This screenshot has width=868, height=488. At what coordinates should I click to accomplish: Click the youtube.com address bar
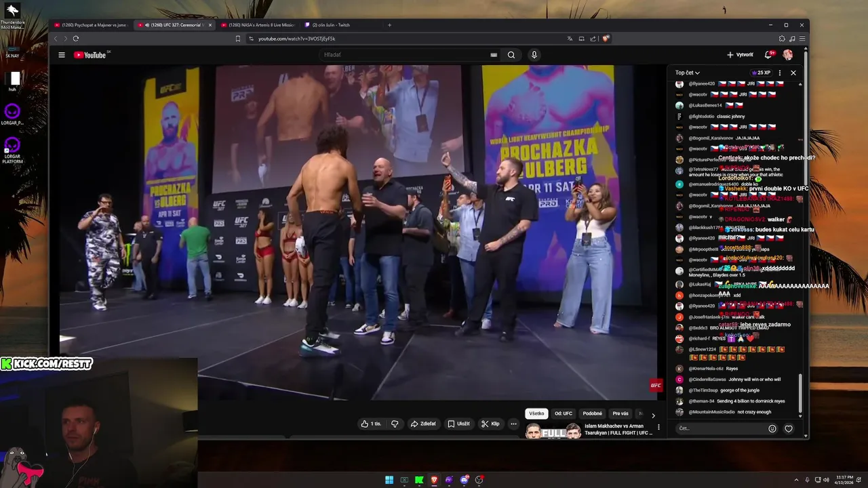click(407, 39)
